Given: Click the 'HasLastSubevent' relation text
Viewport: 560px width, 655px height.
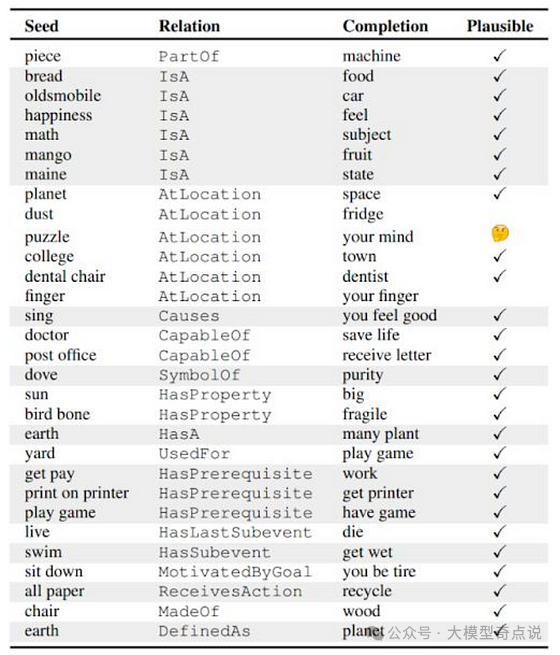Looking at the screenshot, I should click(x=235, y=533).
